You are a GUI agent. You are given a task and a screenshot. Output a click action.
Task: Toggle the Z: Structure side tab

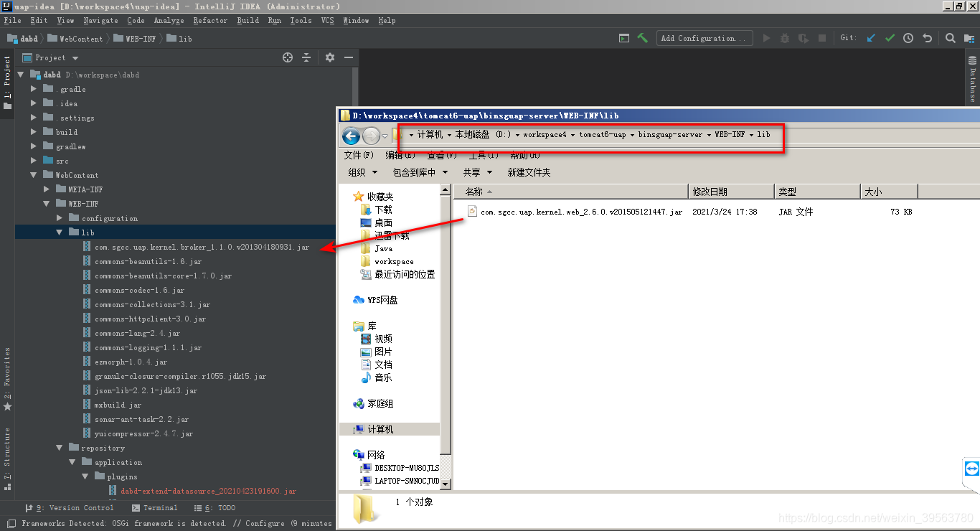coord(7,459)
